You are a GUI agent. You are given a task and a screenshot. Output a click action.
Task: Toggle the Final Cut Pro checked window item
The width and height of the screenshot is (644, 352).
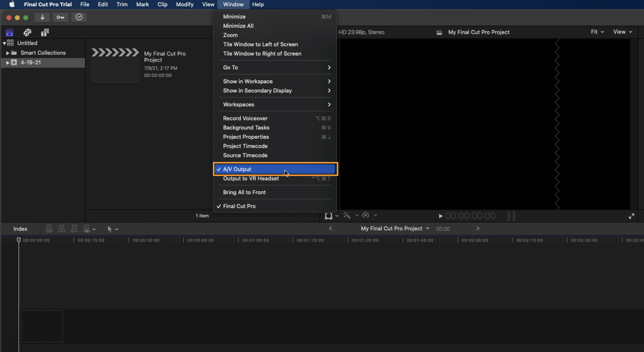(239, 206)
